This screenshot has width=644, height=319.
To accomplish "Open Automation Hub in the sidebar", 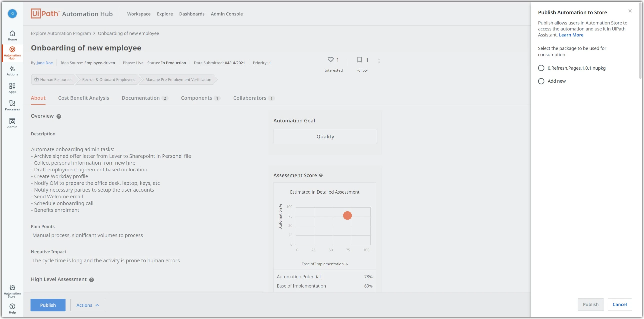I will tap(12, 53).
